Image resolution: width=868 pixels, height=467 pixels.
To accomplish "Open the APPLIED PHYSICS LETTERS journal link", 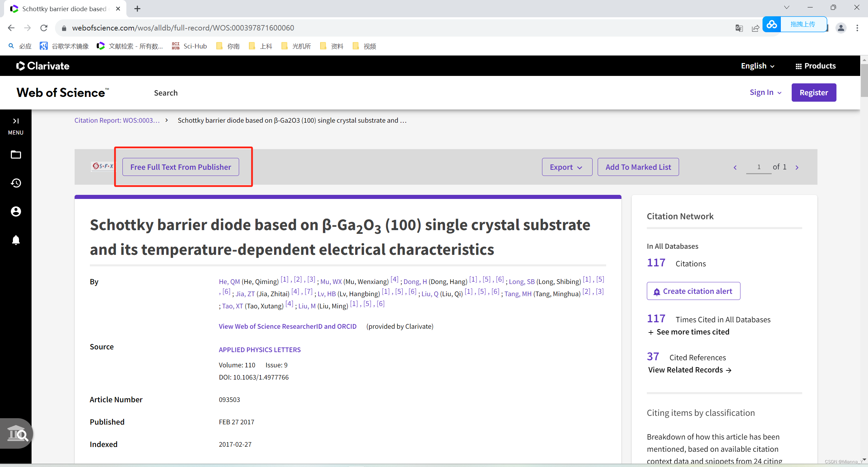I will (259, 349).
